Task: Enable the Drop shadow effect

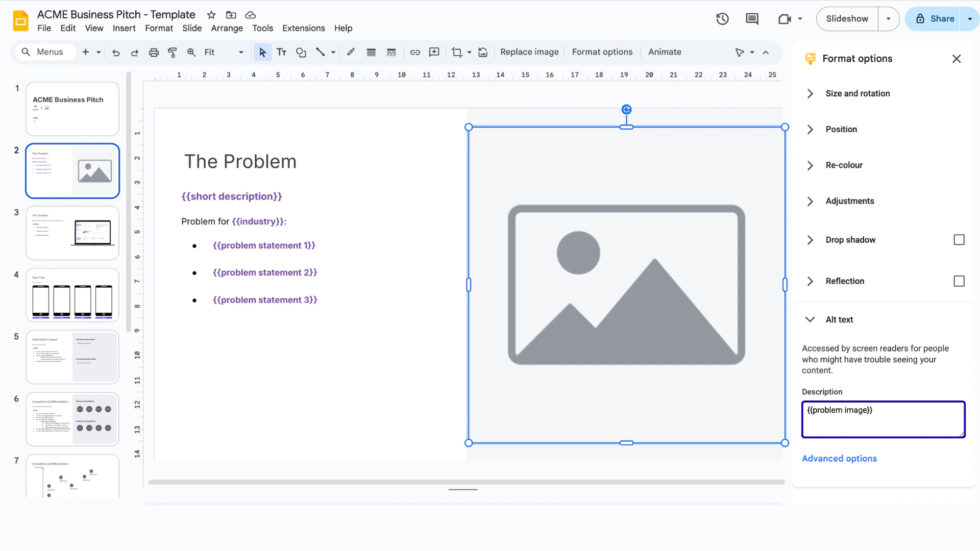Action: click(959, 240)
